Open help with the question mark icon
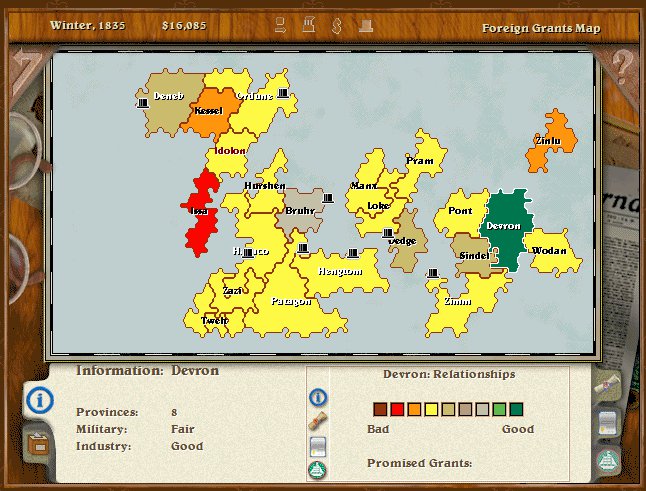 (x=622, y=67)
